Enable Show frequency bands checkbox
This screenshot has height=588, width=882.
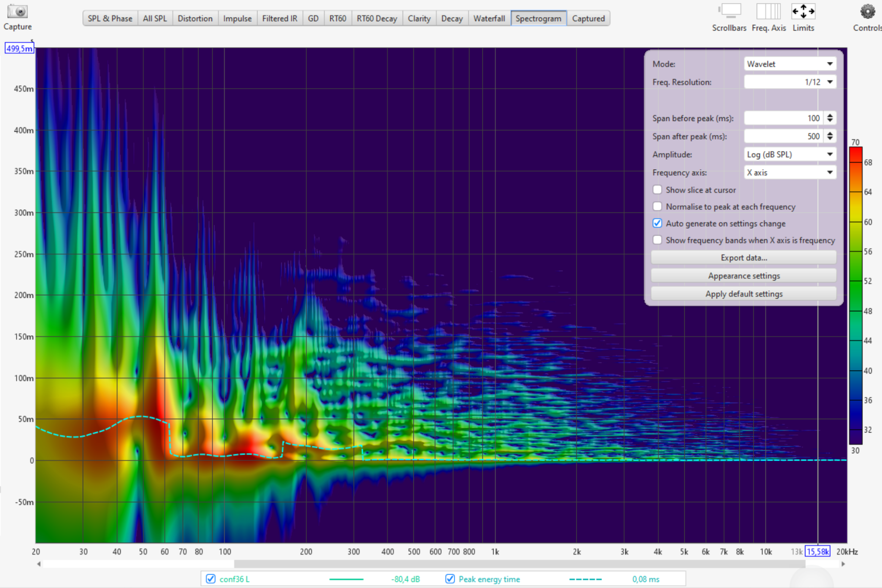pyautogui.click(x=658, y=240)
